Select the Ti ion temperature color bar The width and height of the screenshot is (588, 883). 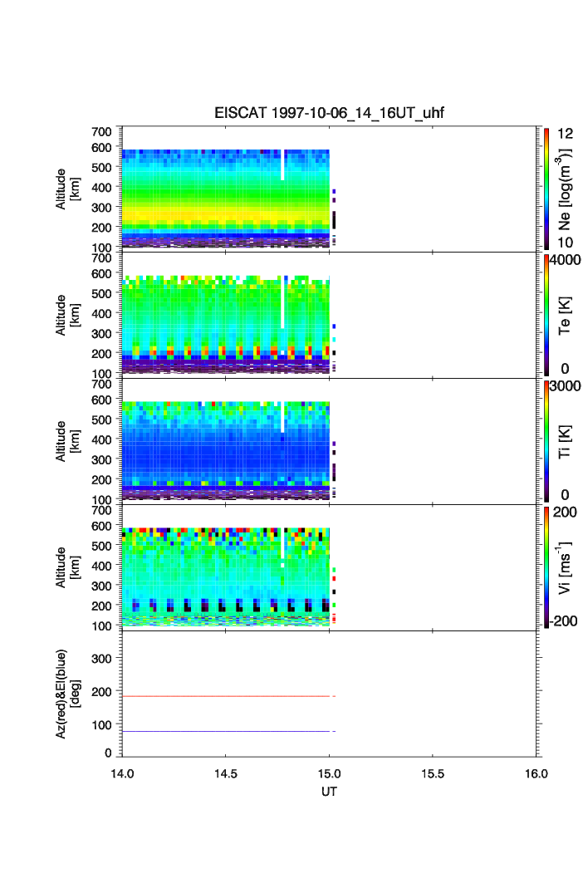[x=546, y=442]
